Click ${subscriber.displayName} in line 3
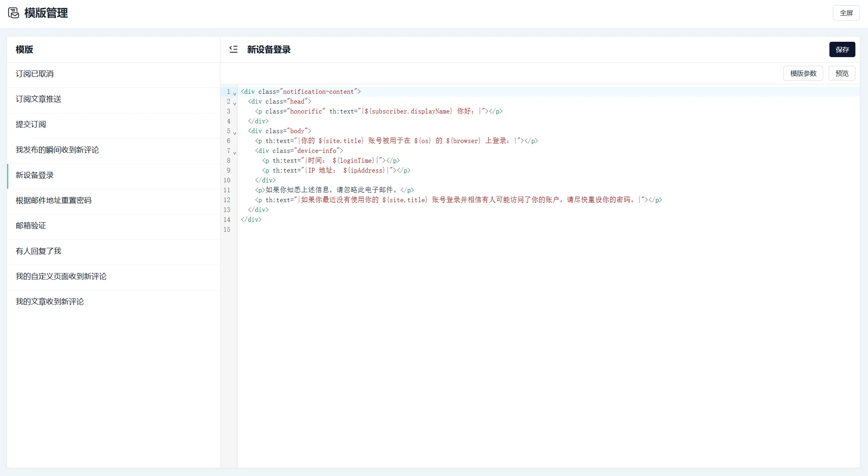The image size is (868, 476). coord(408,112)
